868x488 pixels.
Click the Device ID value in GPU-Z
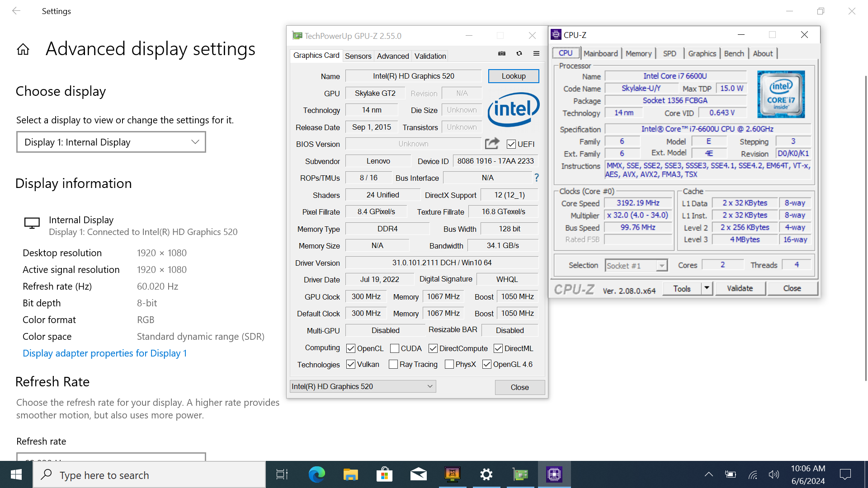pos(495,161)
